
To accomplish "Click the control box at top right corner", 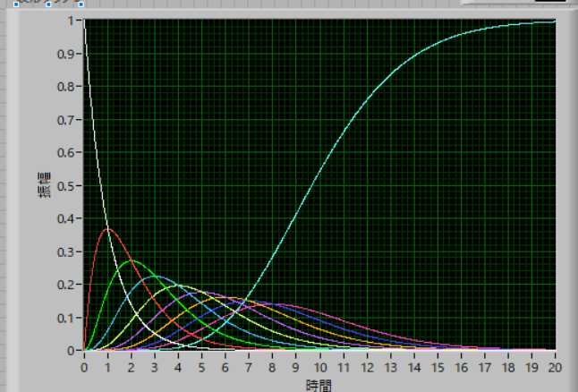I will tap(519, 3).
